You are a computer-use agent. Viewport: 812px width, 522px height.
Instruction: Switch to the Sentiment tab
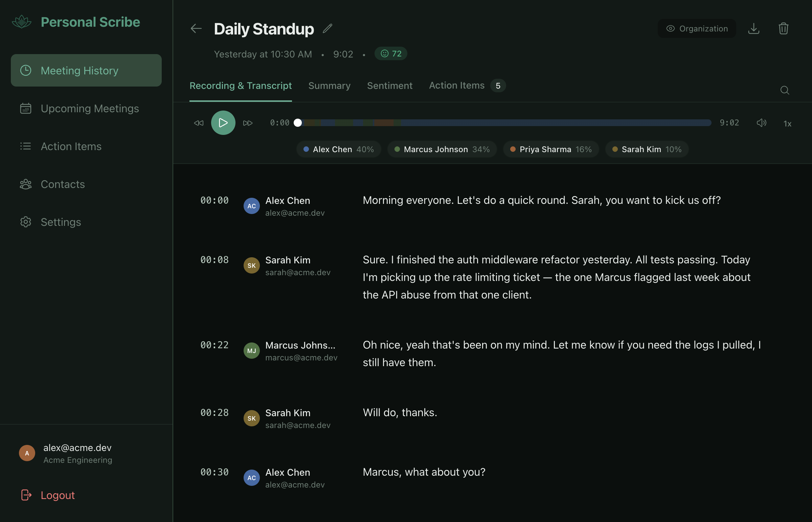coord(390,86)
